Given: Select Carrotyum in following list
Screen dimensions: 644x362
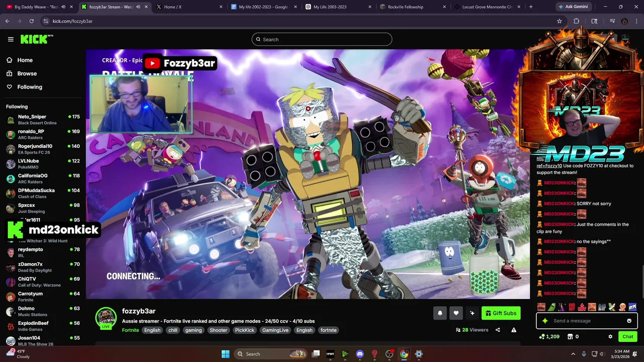Looking at the screenshot, I should tap(43, 297).
